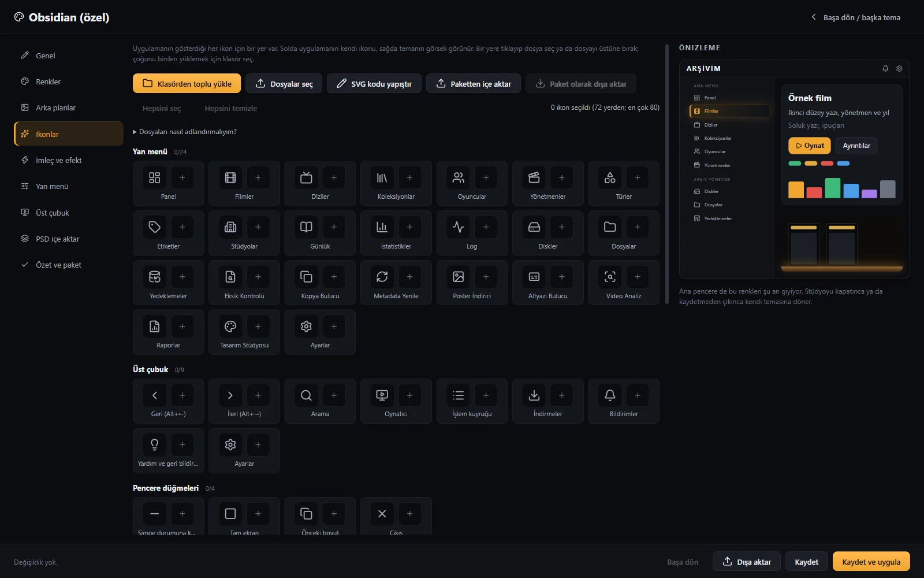Click 'Başa dön / başka tema' link
This screenshot has height=578, width=924.
click(x=856, y=17)
